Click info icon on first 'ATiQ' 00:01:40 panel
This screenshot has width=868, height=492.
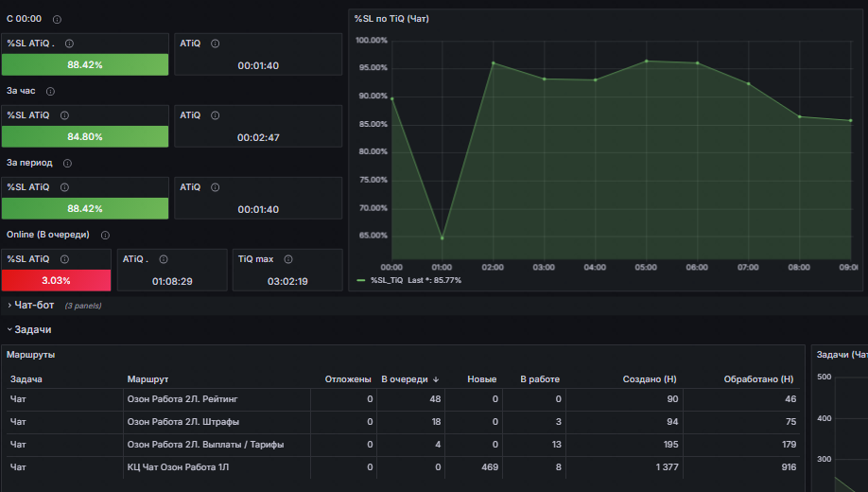pos(216,44)
